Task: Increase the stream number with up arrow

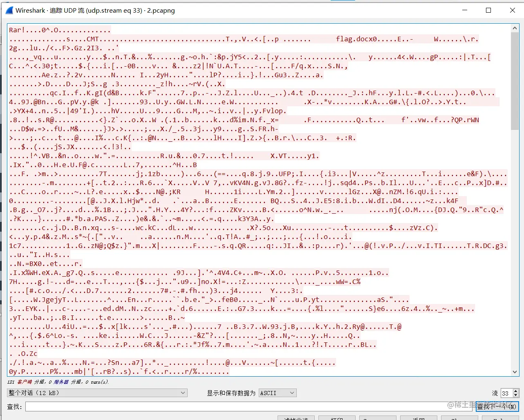Action: (516, 391)
